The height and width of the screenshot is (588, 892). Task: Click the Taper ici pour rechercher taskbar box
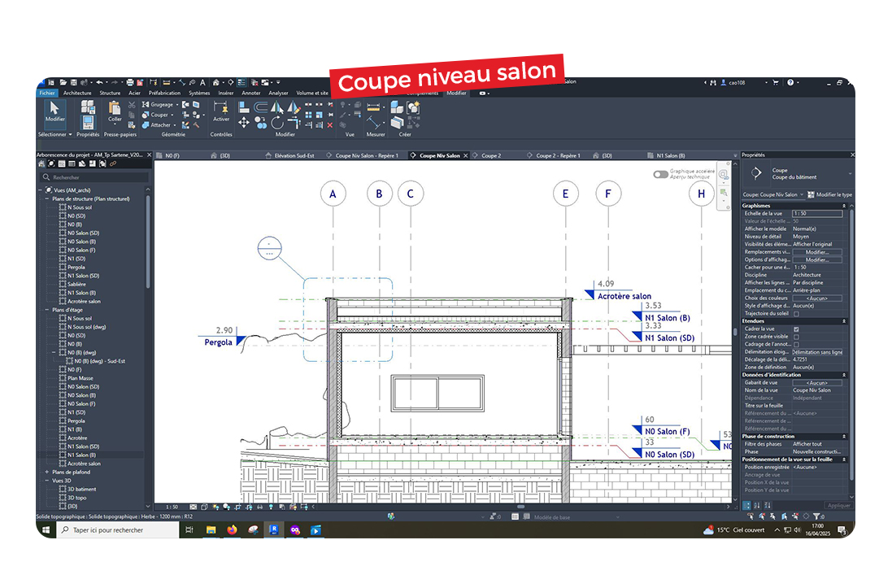click(119, 530)
